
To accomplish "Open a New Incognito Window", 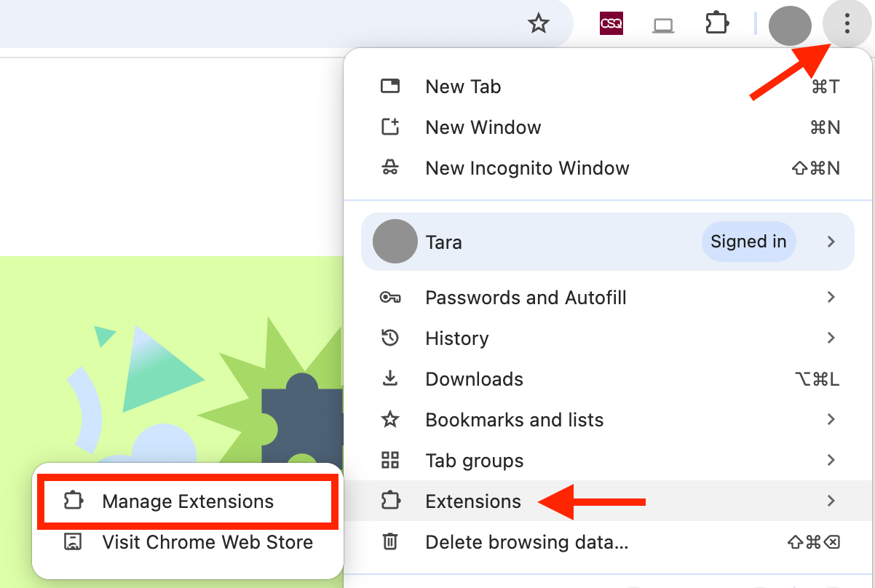I will [x=527, y=168].
